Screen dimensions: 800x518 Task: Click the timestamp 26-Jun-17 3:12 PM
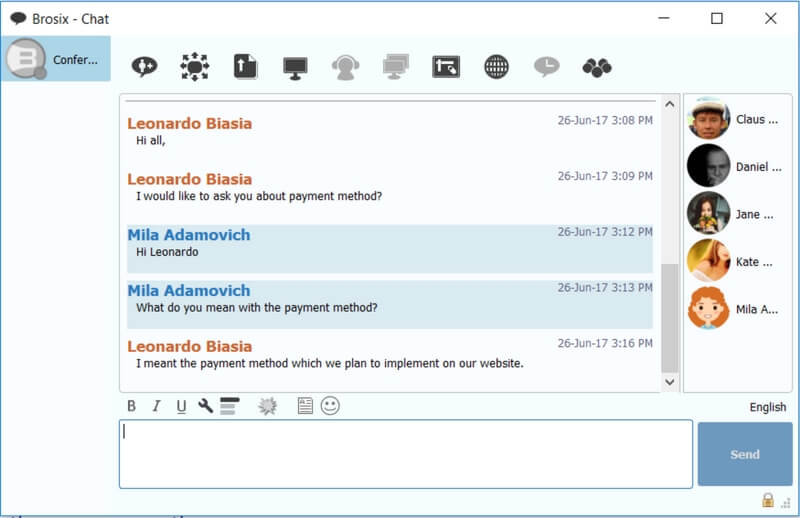point(605,232)
